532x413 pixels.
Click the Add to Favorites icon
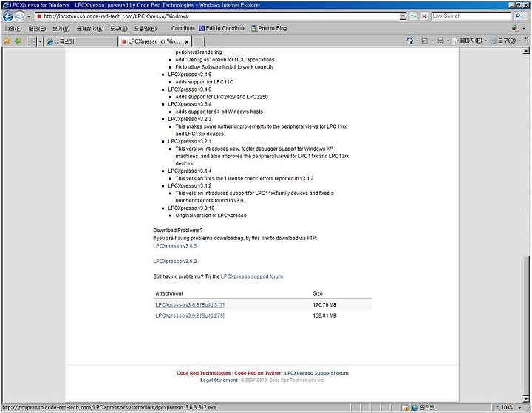(x=18, y=41)
